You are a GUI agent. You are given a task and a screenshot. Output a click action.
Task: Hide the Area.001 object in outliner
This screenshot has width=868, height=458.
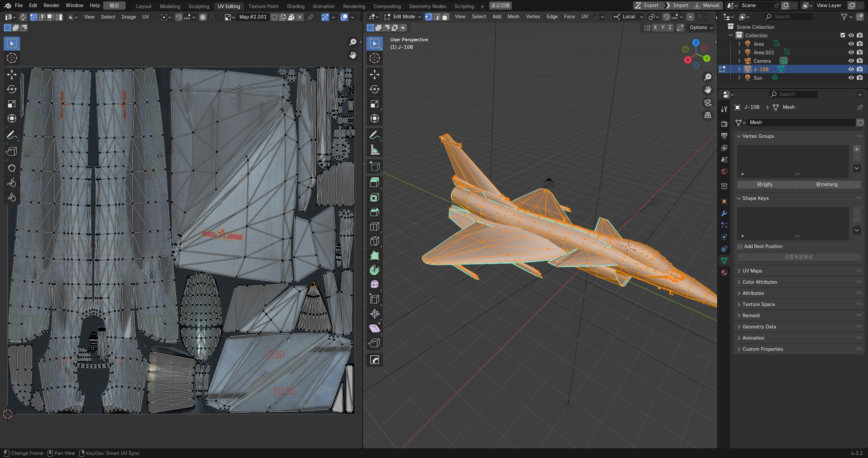pyautogui.click(x=851, y=52)
